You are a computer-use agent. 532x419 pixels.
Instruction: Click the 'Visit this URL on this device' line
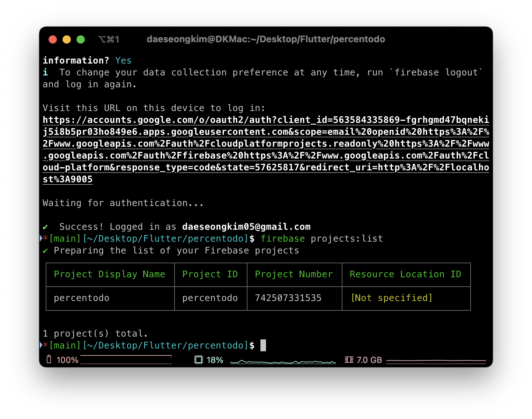(x=154, y=108)
